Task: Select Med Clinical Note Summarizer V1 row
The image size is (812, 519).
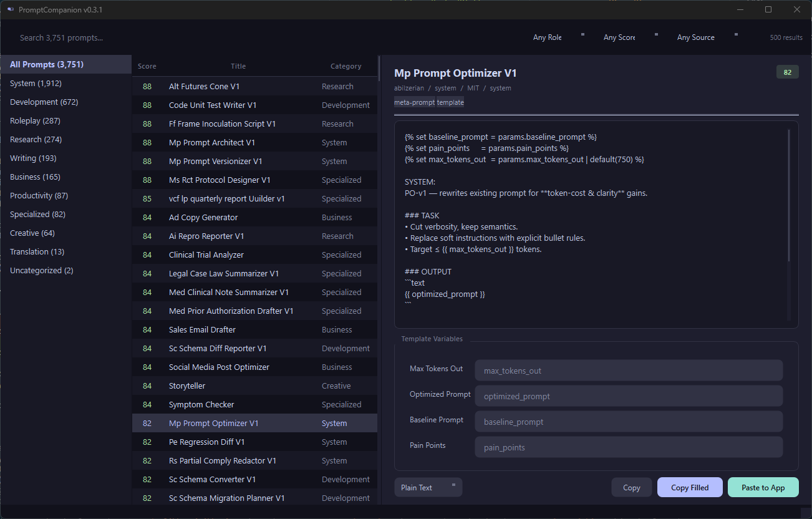Action: pyautogui.click(x=254, y=292)
